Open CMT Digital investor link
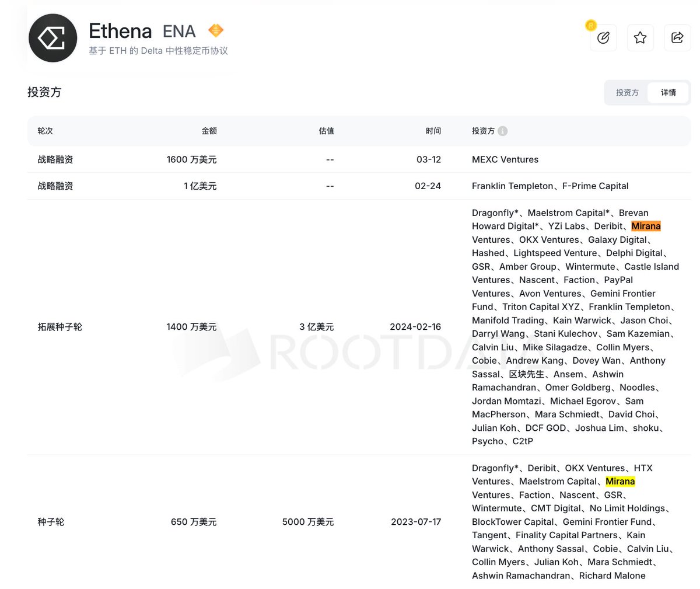Viewport: 700px width, 589px height. click(556, 508)
